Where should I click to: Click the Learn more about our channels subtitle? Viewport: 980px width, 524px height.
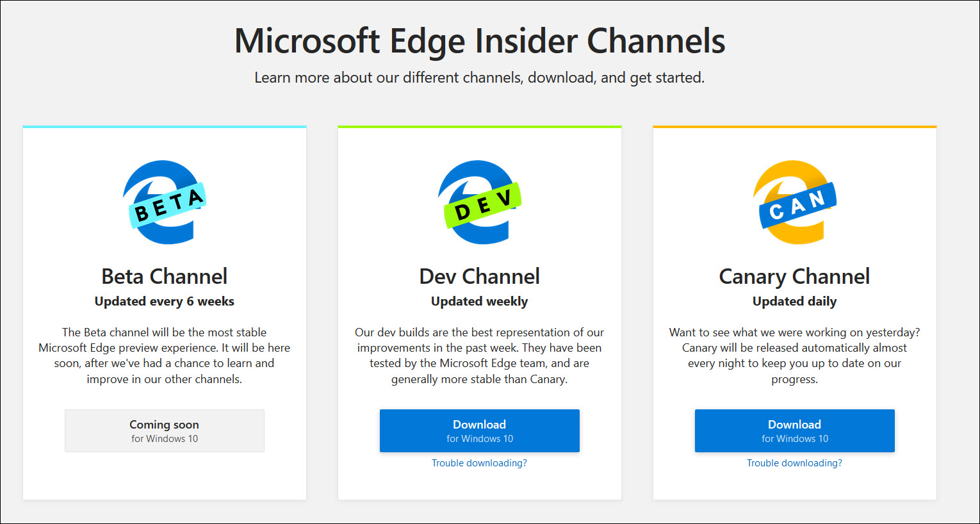[x=480, y=78]
